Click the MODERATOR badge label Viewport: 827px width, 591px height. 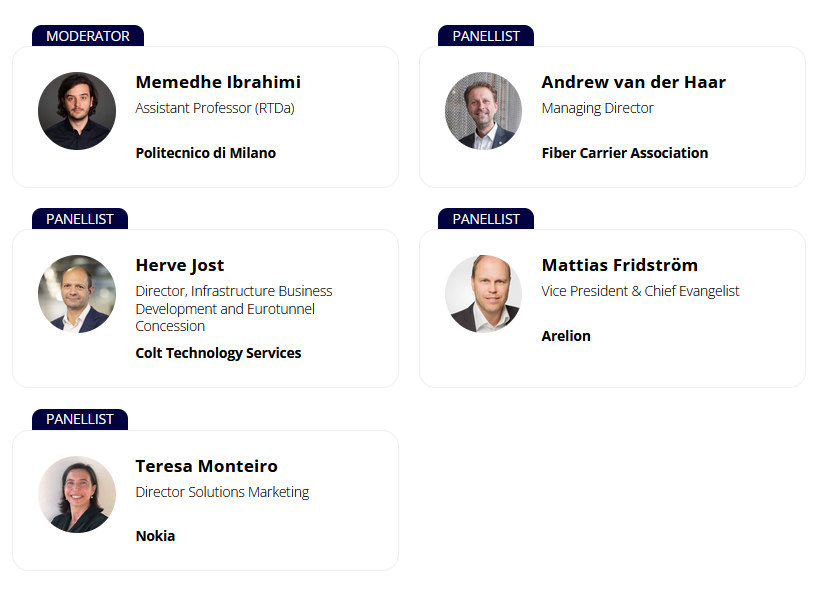[88, 36]
